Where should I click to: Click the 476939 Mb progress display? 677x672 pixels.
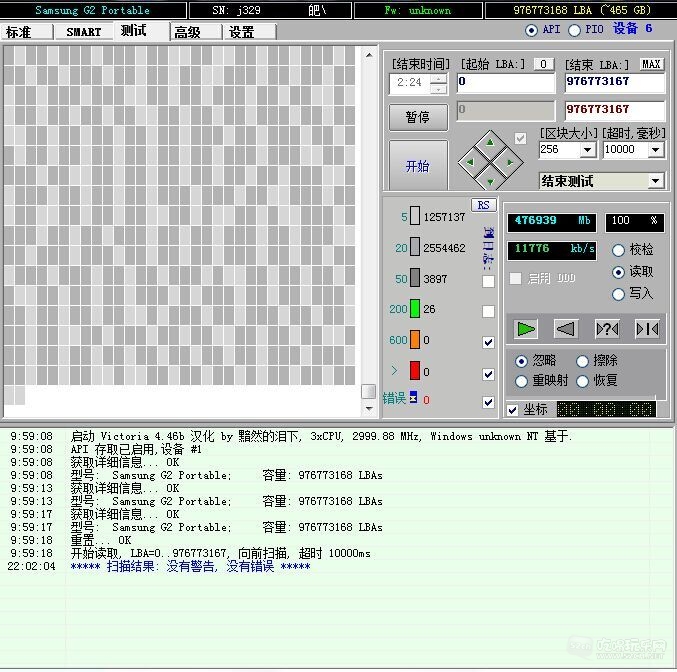click(551, 222)
